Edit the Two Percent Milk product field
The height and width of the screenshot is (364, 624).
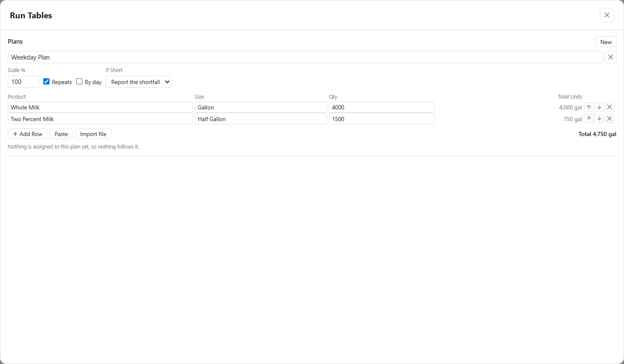point(100,119)
